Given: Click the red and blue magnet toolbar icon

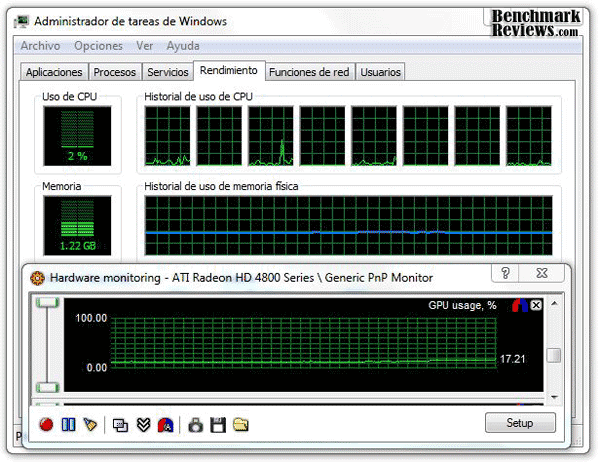Looking at the screenshot, I should tap(165, 425).
